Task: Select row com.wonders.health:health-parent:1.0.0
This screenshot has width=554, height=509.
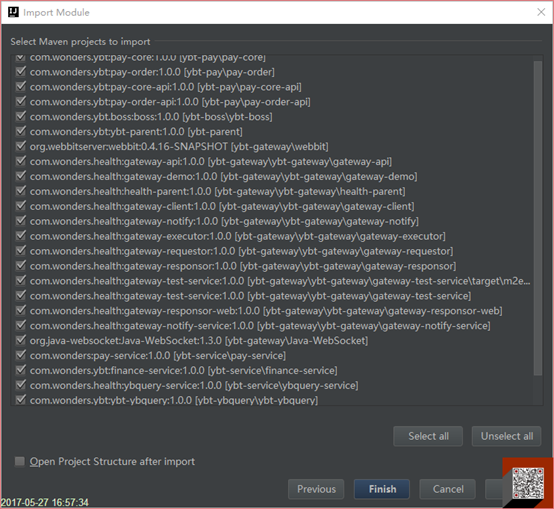Action: (273, 191)
